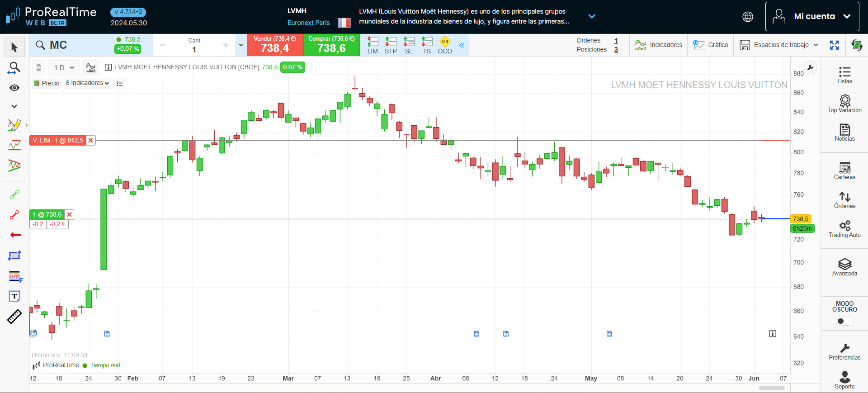
Task: Activate the zoom magnifier tool in left toolbar
Action: pos(14,68)
